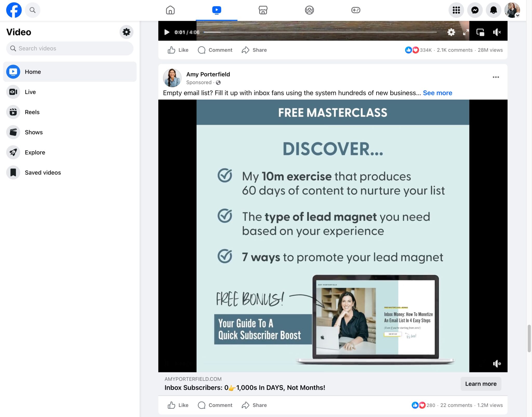Open Messenger from the top bar
The image size is (532, 417).
475,10
